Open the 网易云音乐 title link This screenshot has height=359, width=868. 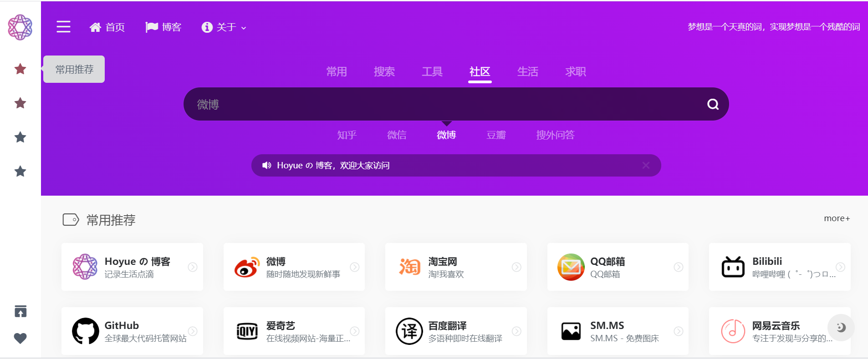776,326
